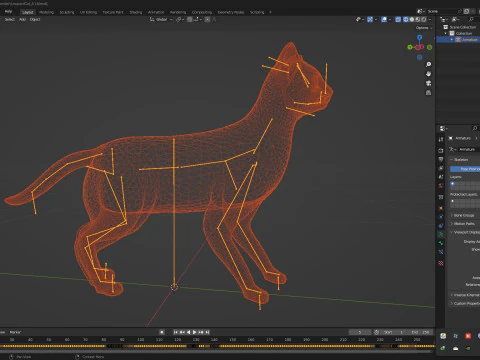This screenshot has width=480, height=360.
Task: Toggle Proportional Editing in the header
Action: (x=207, y=19)
